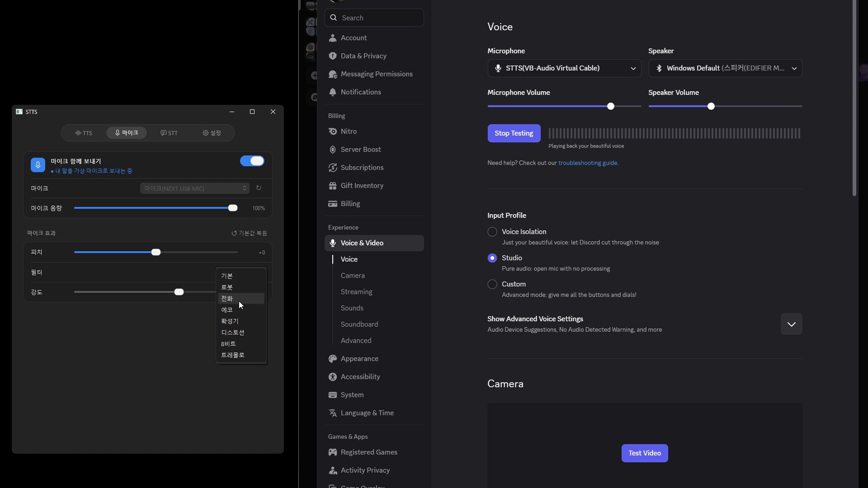
Task: Switch to the STT tab in STTS
Action: coord(169,133)
